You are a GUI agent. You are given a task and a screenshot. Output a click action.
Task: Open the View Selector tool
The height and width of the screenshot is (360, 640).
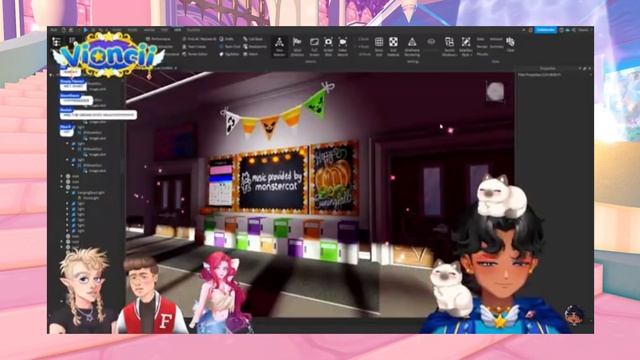click(279, 47)
